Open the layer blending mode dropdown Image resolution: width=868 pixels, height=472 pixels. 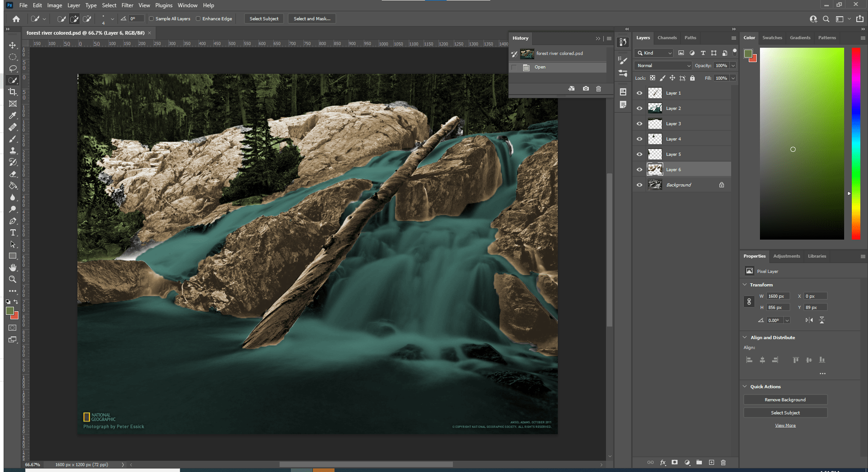pos(664,66)
